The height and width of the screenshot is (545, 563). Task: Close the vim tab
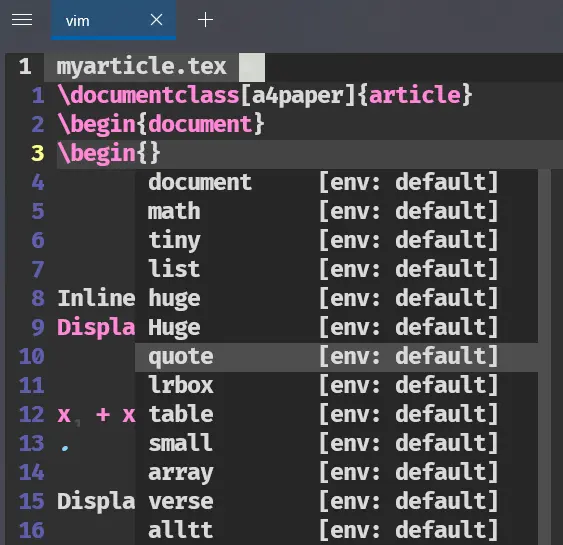157,20
